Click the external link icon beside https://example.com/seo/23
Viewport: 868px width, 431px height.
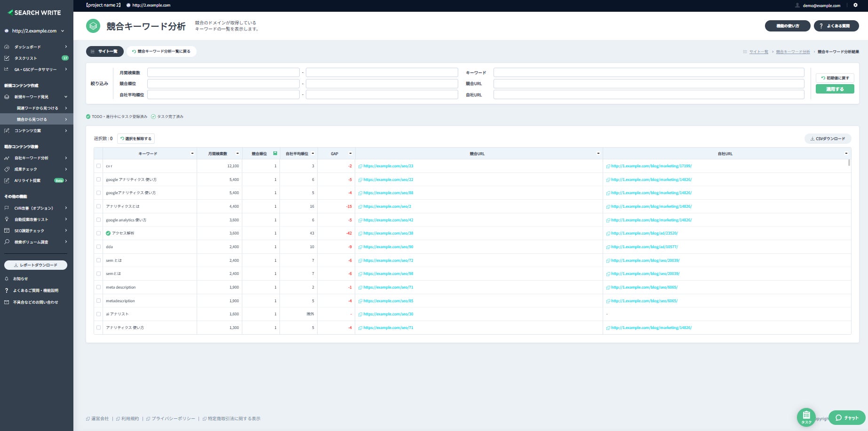point(360,166)
